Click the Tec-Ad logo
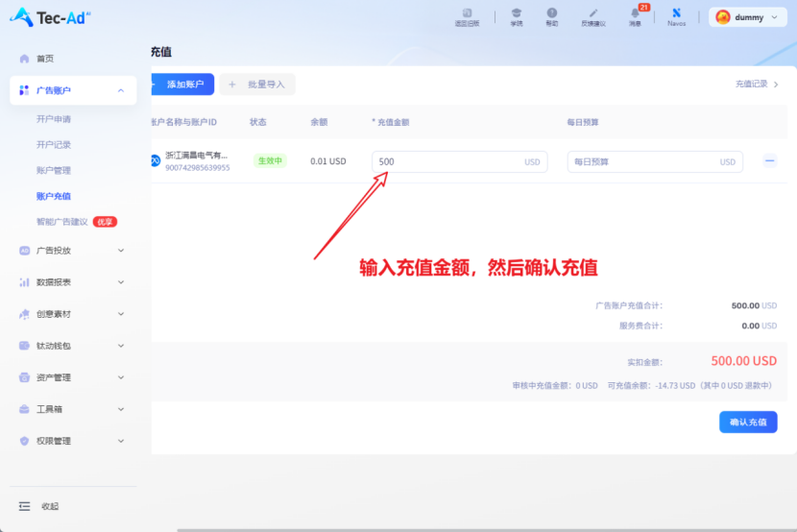The height and width of the screenshot is (532, 797). coord(50,17)
